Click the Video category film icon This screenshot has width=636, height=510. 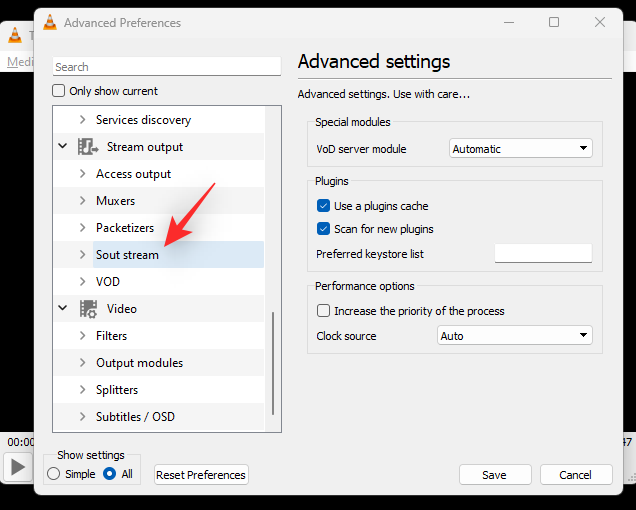coord(88,309)
